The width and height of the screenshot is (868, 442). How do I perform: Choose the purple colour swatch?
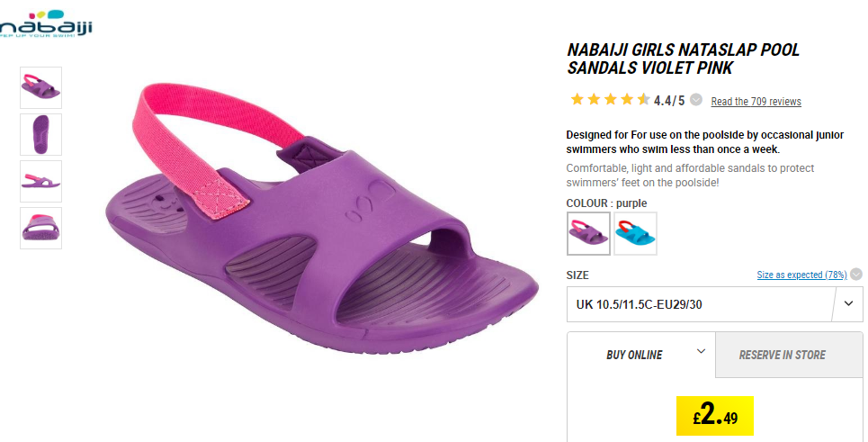(588, 234)
